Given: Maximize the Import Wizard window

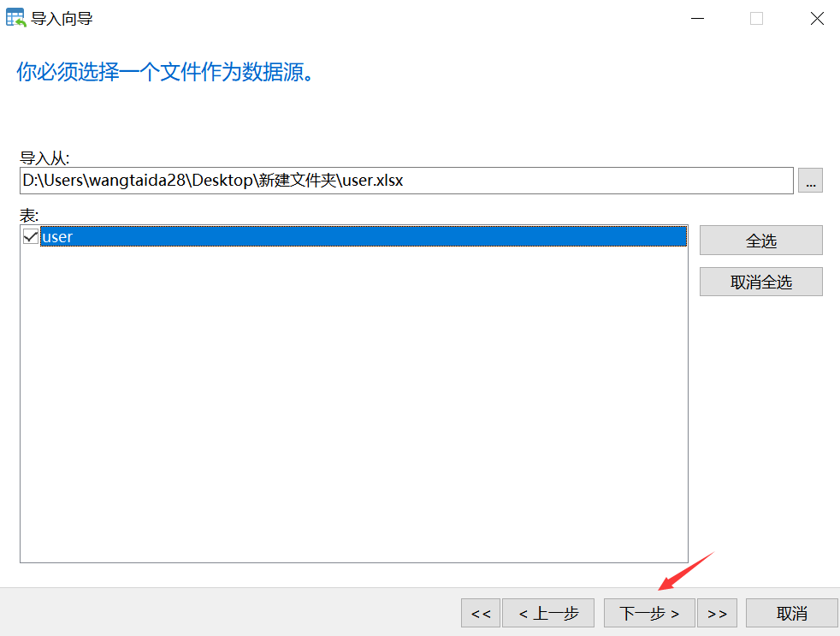Looking at the screenshot, I should pos(756,18).
